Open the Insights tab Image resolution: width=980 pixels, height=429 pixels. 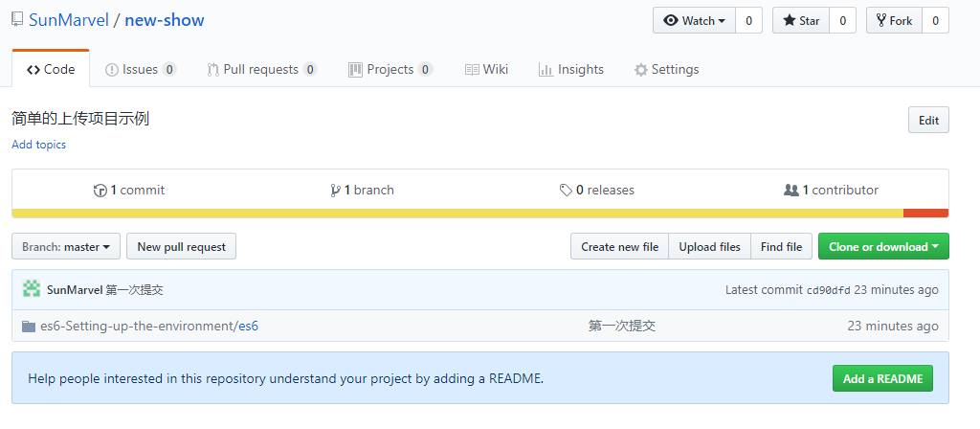tap(571, 69)
